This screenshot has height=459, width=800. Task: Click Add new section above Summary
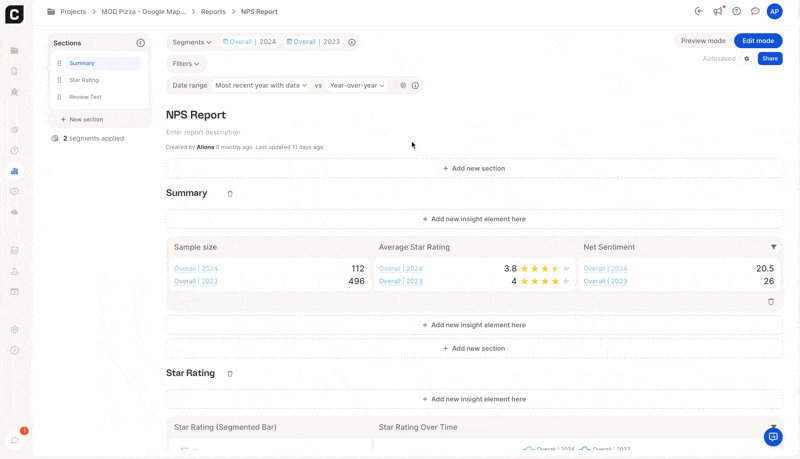(474, 168)
